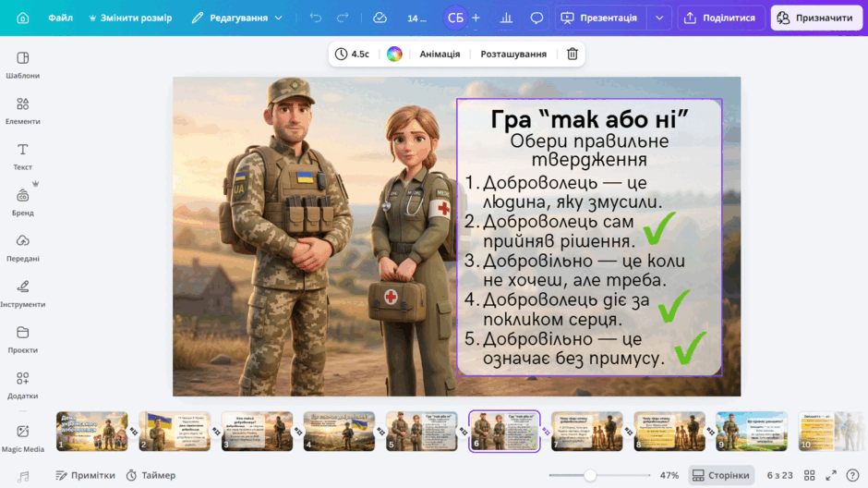This screenshot has width=868, height=488.
Task: Open Додатки apps panel
Action: click(x=23, y=385)
